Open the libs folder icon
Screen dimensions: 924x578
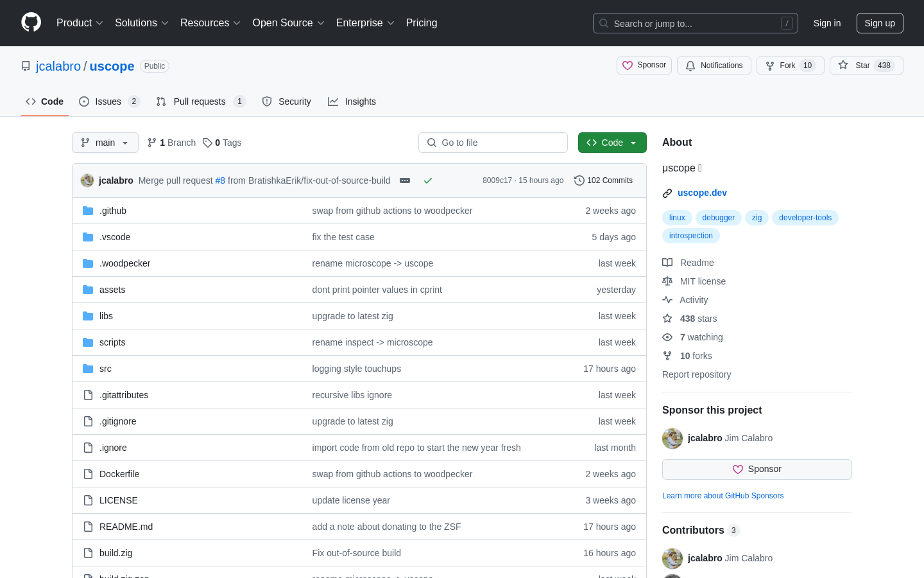[x=88, y=316]
